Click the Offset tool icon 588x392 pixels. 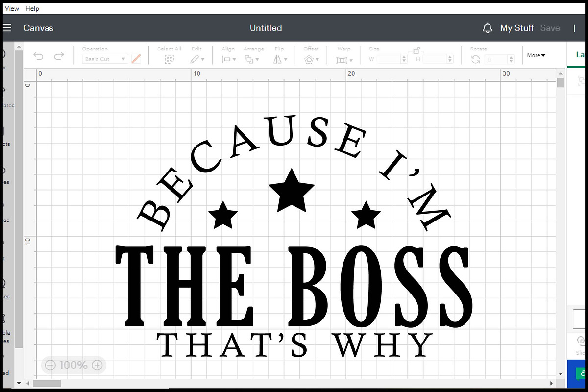[x=309, y=59]
